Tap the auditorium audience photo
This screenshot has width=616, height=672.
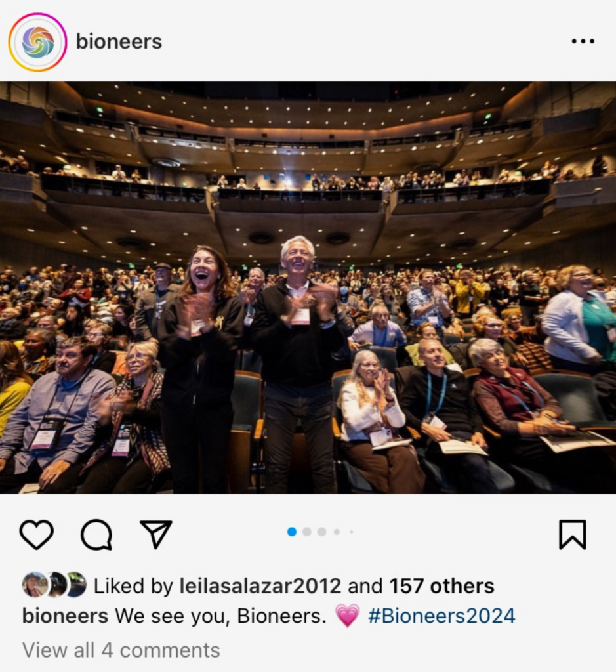pos(308,287)
